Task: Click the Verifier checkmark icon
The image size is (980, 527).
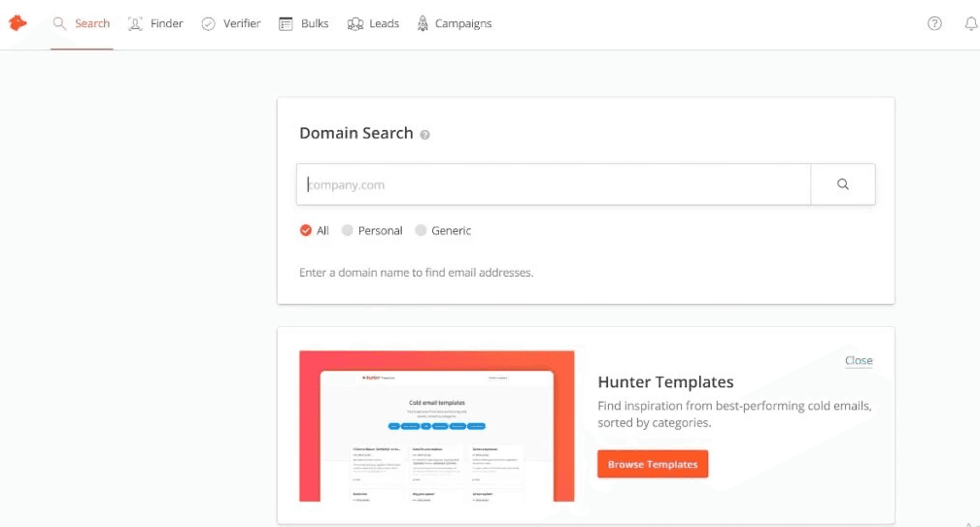Action: (x=208, y=23)
